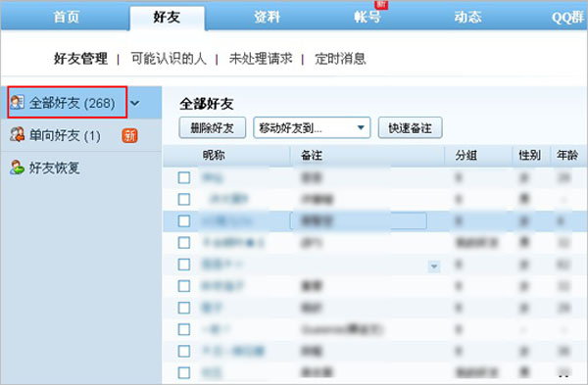Click the 好友恢复 restore icon
The width and height of the screenshot is (588, 385).
coord(18,168)
